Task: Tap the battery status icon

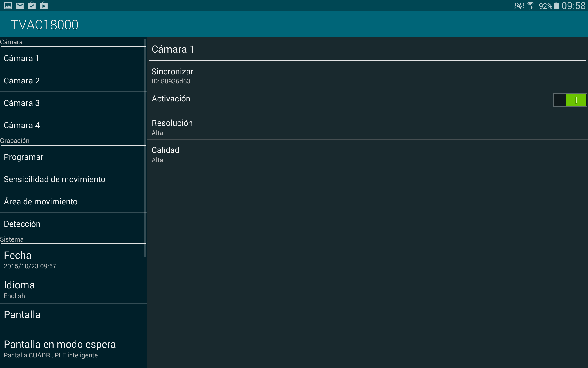Action: (556, 6)
